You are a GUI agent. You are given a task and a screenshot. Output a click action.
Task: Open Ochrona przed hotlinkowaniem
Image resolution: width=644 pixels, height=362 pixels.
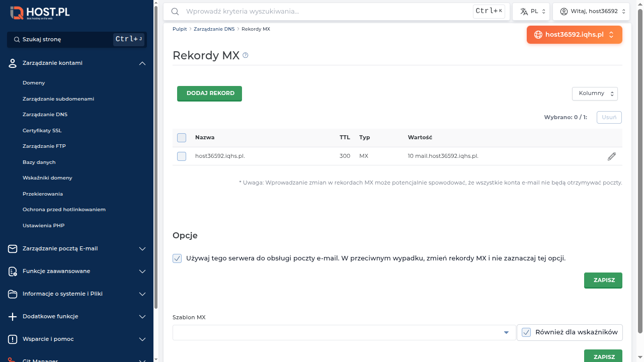[x=64, y=210]
